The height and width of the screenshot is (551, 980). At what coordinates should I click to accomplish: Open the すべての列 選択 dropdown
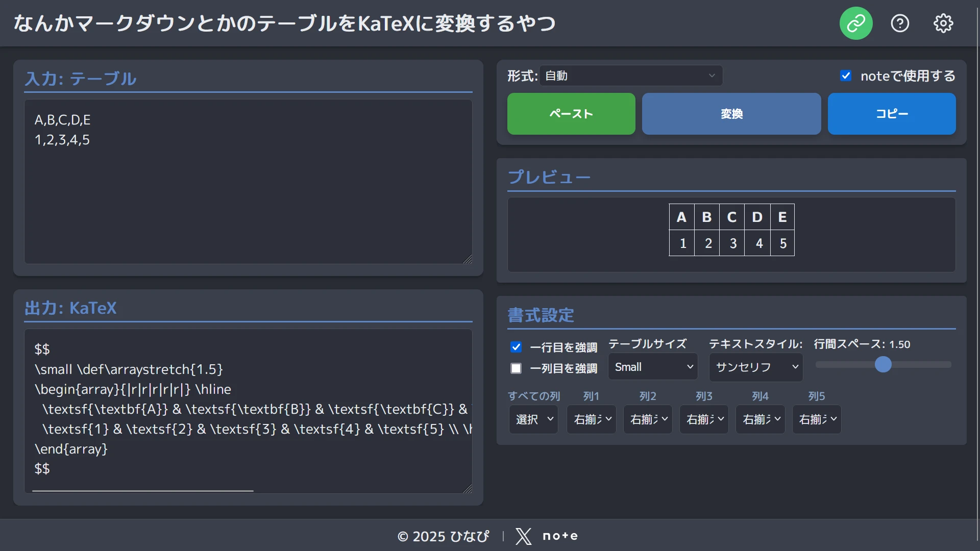click(x=533, y=419)
